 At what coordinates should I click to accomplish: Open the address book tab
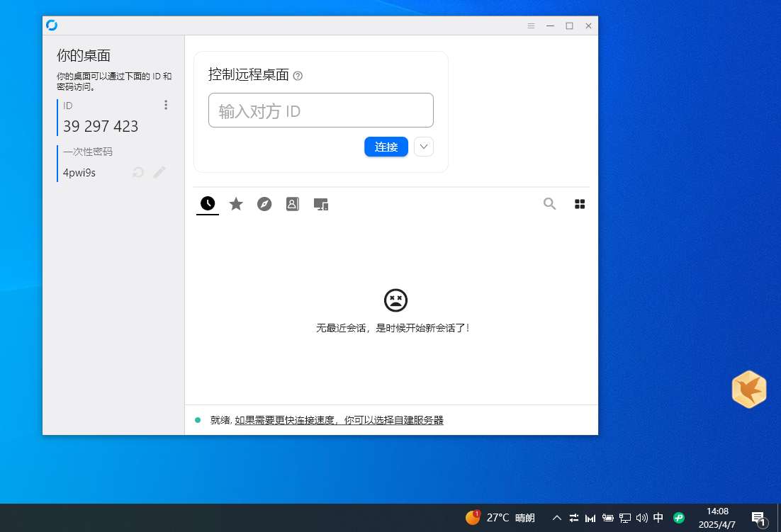(x=293, y=204)
